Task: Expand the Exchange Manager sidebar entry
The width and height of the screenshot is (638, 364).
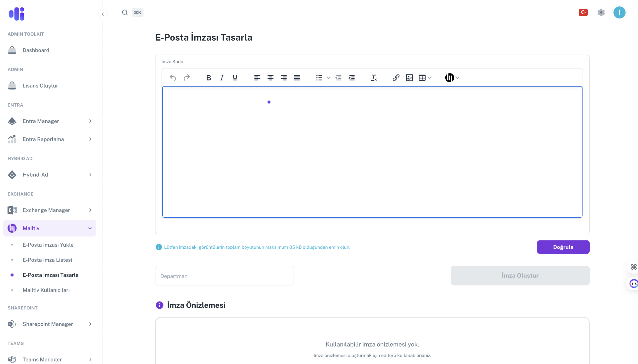Action: tap(90, 210)
